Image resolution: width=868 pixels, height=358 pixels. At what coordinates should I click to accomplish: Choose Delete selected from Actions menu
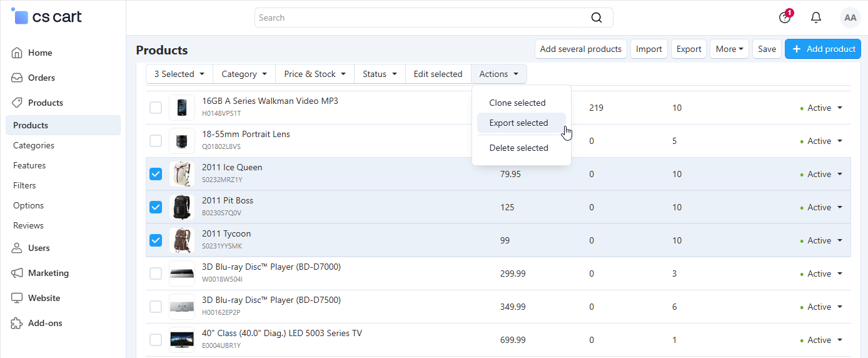(x=522, y=148)
